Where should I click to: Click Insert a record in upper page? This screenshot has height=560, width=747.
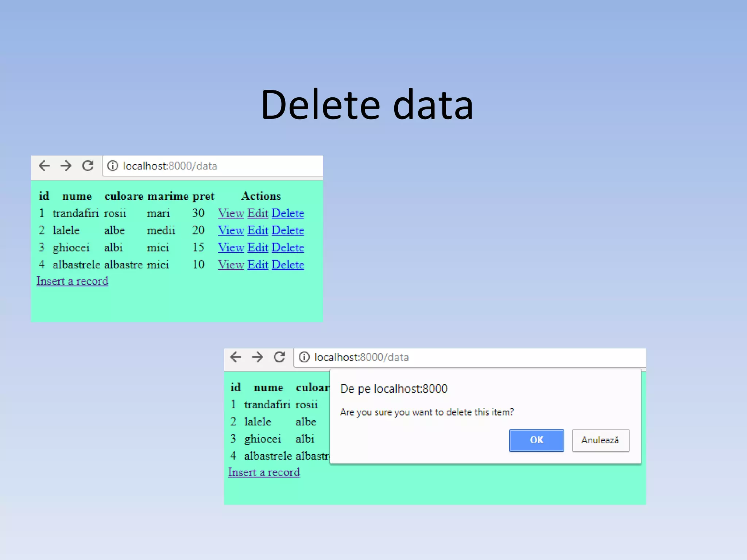73,281
